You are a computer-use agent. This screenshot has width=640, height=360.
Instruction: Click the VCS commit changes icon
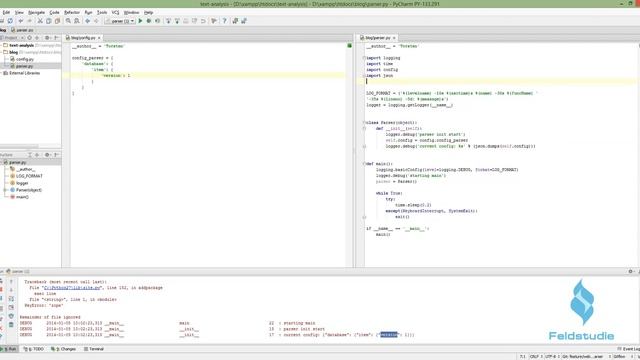(177, 21)
